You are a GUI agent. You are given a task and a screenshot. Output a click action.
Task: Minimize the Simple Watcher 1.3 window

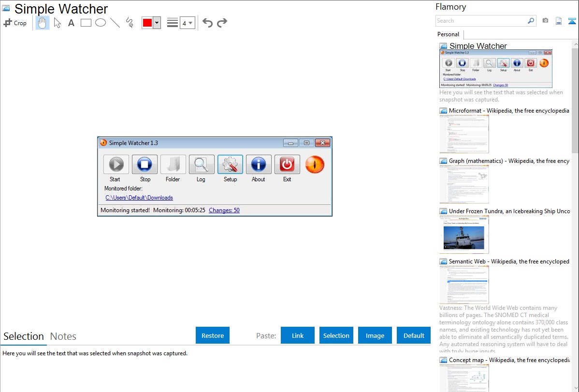pos(290,143)
